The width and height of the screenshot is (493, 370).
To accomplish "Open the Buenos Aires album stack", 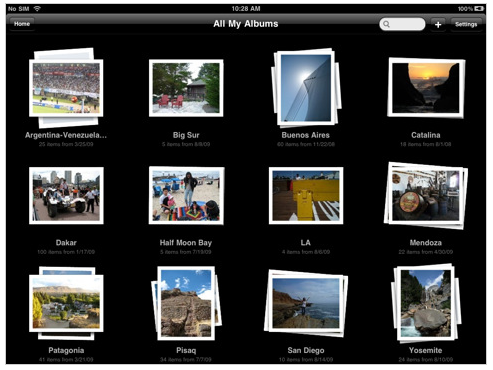I will click(306, 88).
